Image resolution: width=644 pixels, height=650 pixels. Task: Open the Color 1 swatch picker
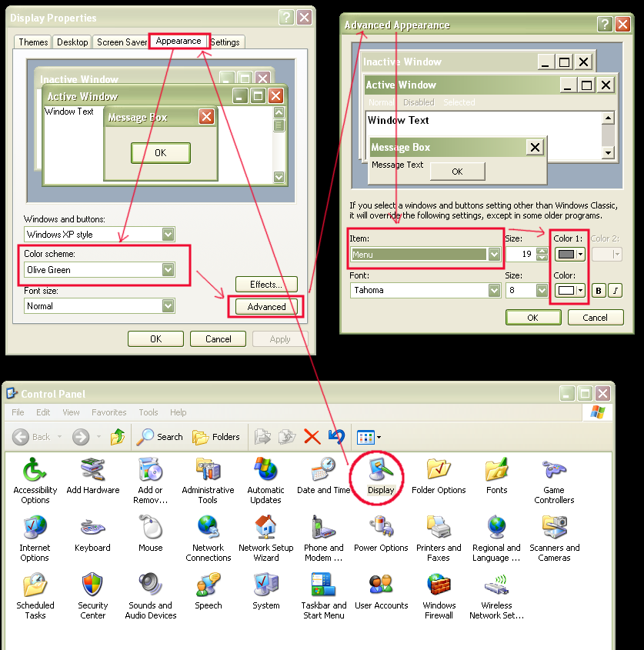[569, 255]
